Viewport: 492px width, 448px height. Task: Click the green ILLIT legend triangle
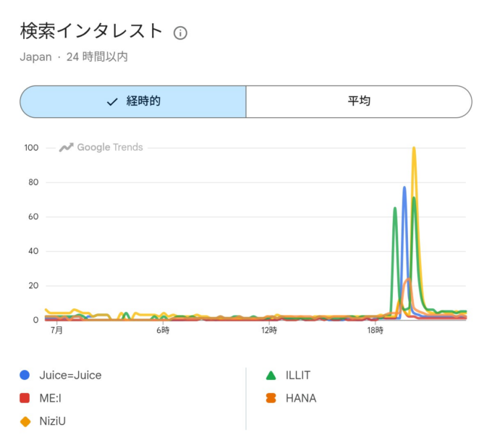tap(271, 375)
